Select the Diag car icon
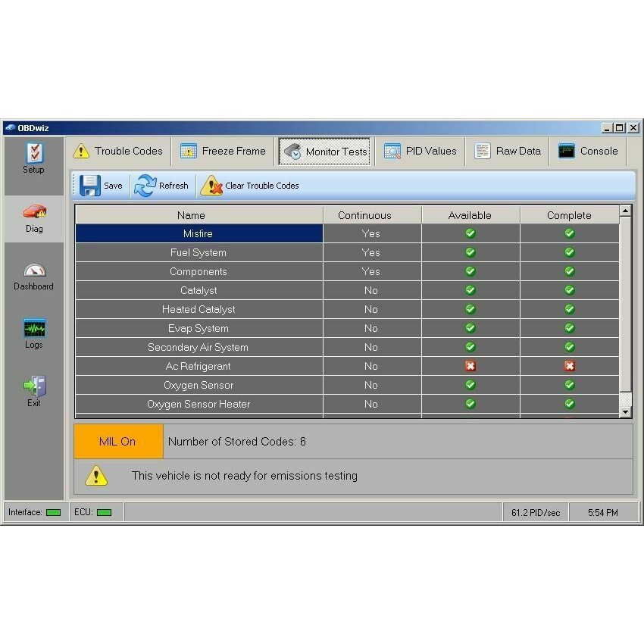This screenshot has height=644, width=644. [x=35, y=211]
